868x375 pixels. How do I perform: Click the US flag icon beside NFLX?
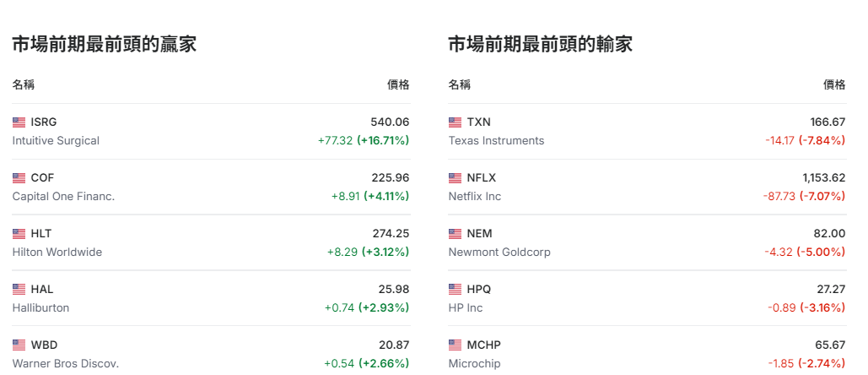455,178
